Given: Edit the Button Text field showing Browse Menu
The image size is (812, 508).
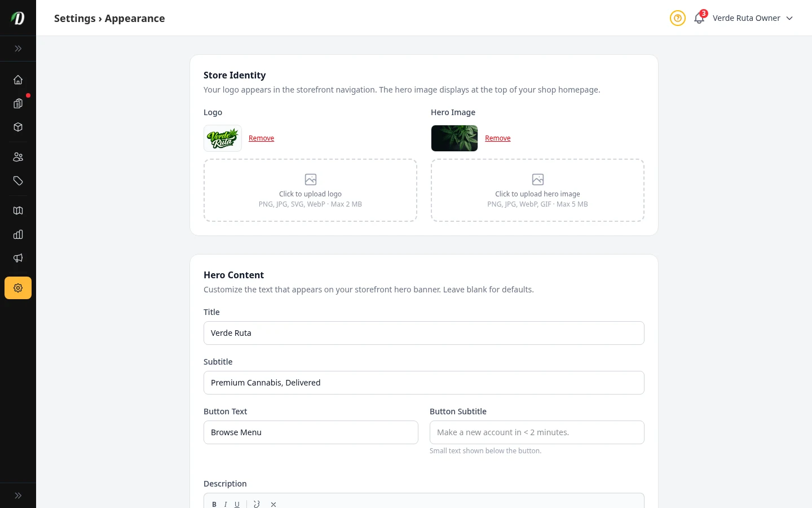Looking at the screenshot, I should click(311, 432).
